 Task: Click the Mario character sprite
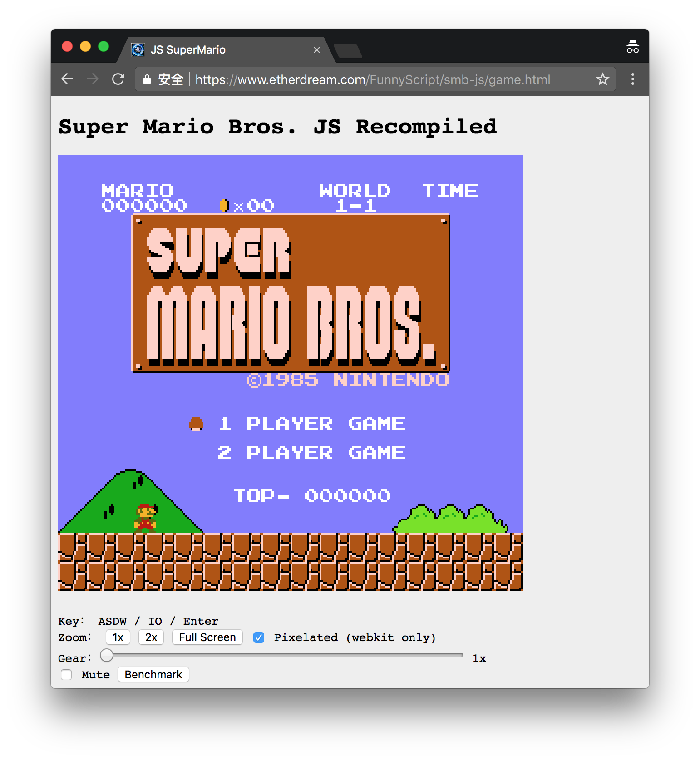(146, 518)
